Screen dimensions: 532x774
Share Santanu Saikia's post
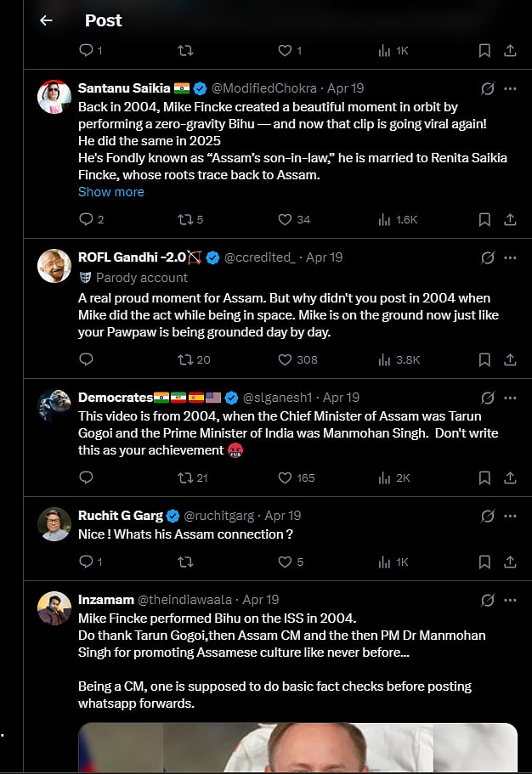click(x=510, y=219)
